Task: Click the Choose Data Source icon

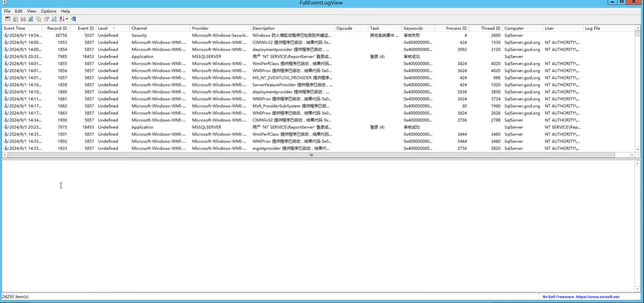Action: click(16, 19)
